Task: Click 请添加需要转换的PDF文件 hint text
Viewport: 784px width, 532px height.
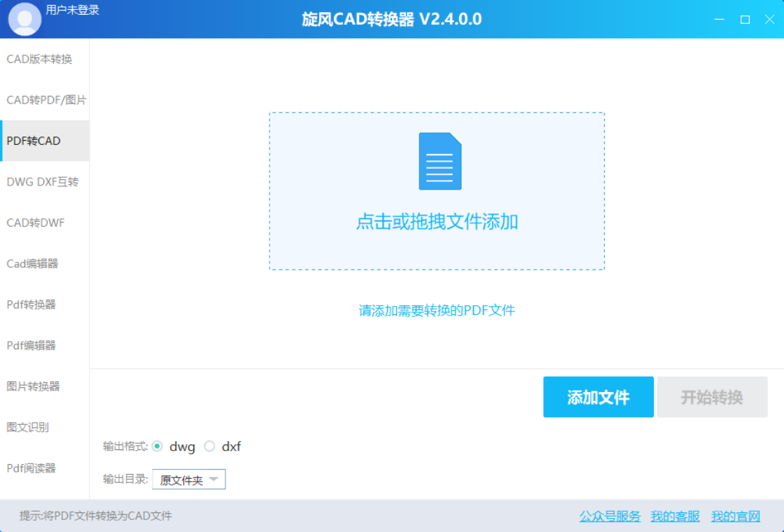Action: pos(437,311)
